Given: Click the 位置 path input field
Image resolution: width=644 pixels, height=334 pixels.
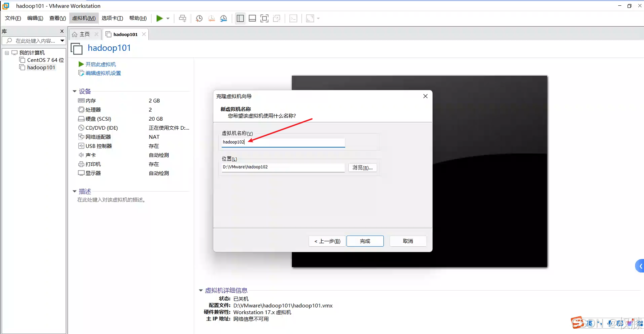Looking at the screenshot, I should pyautogui.click(x=283, y=167).
